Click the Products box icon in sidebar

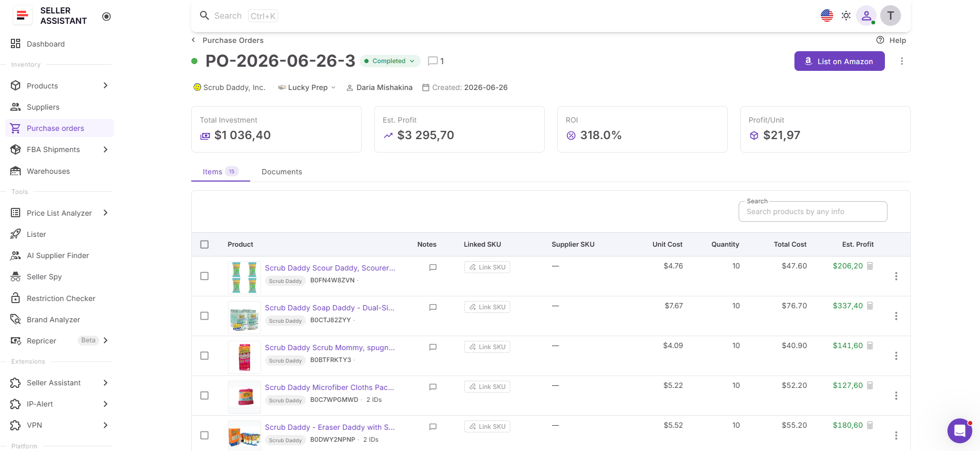coord(16,85)
